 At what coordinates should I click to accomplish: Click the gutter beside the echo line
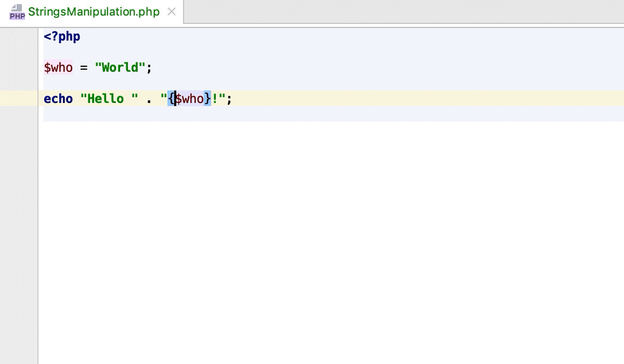point(19,99)
